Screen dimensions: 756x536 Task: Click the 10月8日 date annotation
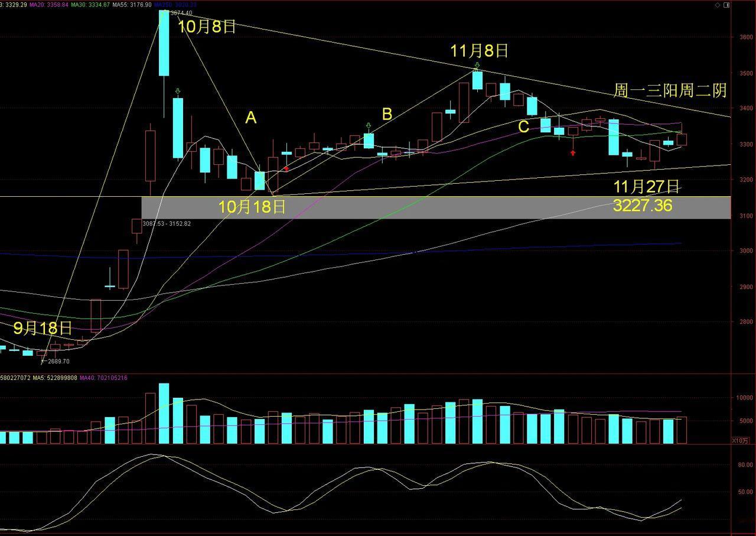(x=207, y=27)
